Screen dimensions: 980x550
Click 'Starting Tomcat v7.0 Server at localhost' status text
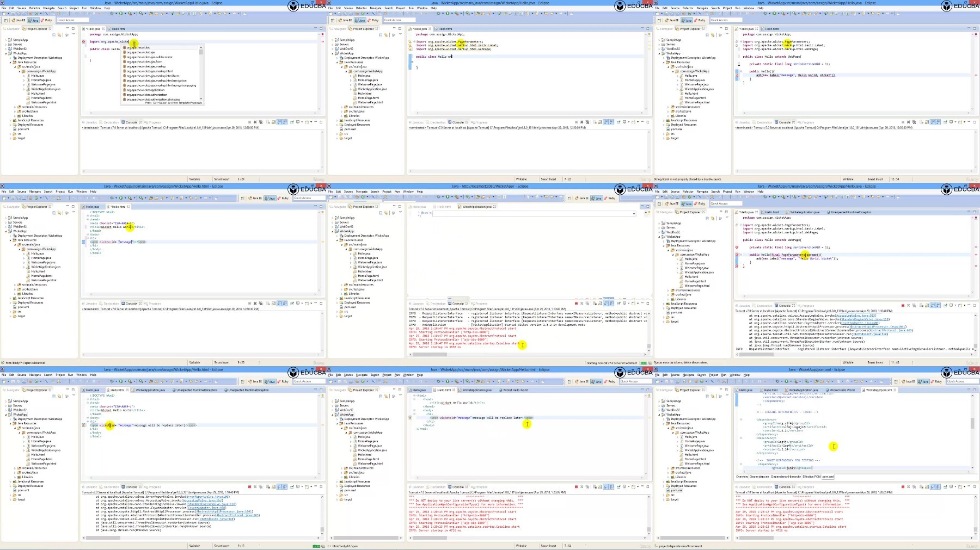[611, 363]
